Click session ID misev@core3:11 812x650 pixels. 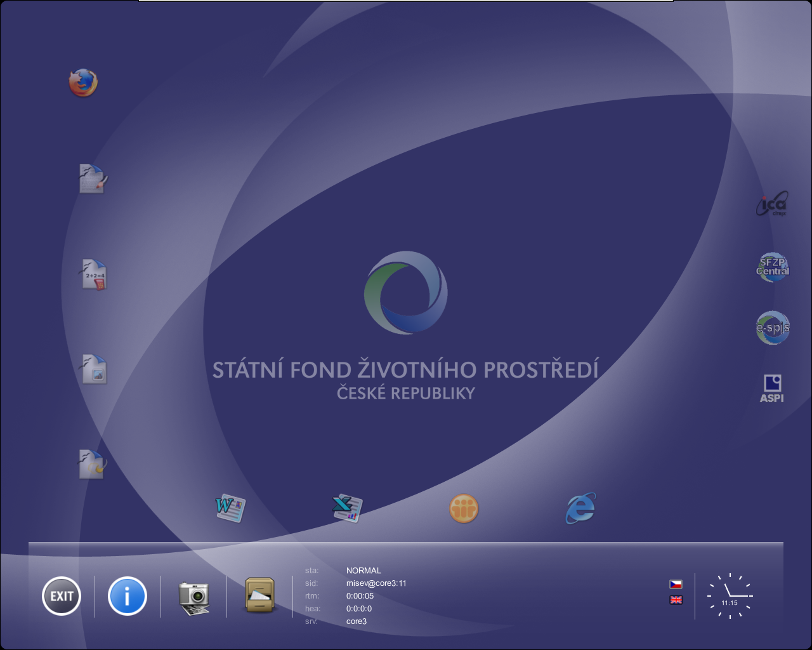pyautogui.click(x=376, y=583)
